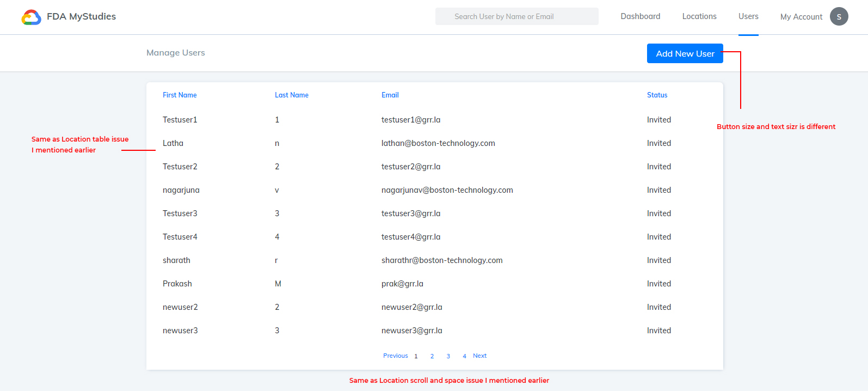Click email lathan@boston-technology.com
Screen dimensions: 868x391
[x=438, y=143]
